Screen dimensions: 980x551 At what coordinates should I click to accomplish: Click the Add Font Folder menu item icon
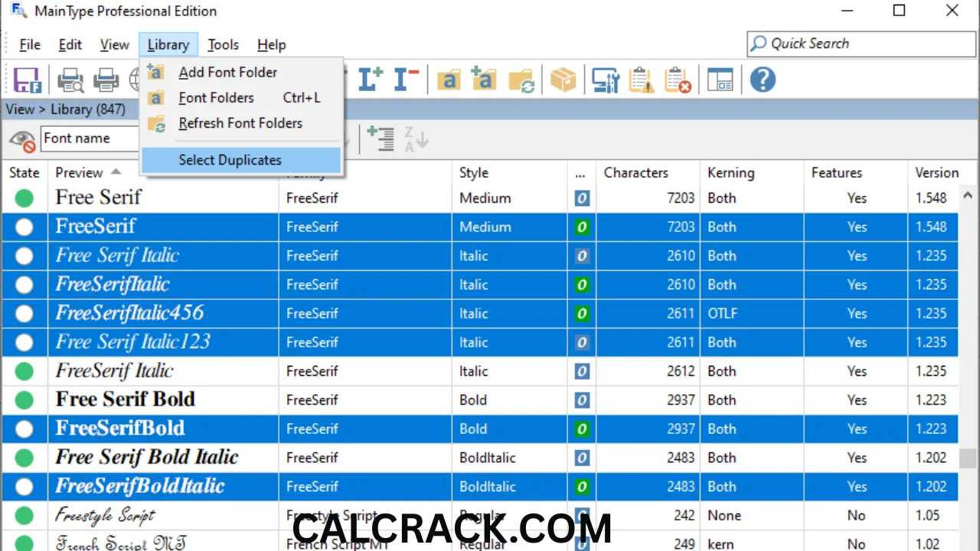click(155, 72)
